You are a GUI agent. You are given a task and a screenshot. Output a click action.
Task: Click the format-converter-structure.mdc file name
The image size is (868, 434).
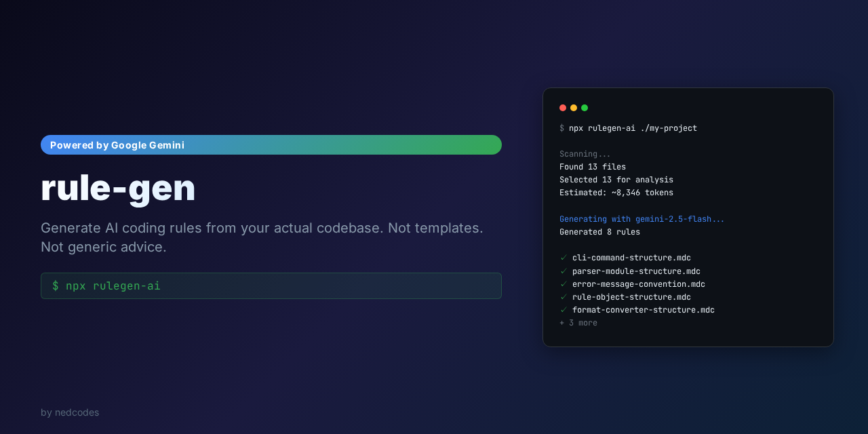[644, 310]
